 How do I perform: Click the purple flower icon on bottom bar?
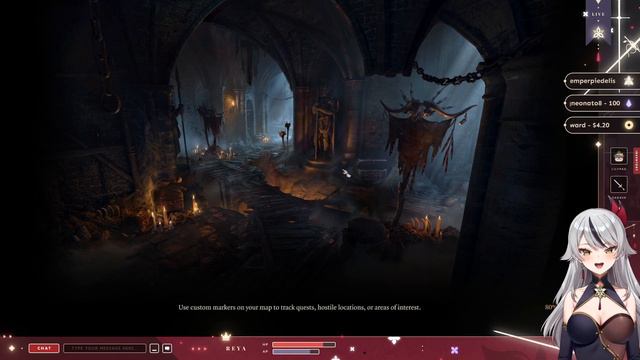click(x=455, y=350)
